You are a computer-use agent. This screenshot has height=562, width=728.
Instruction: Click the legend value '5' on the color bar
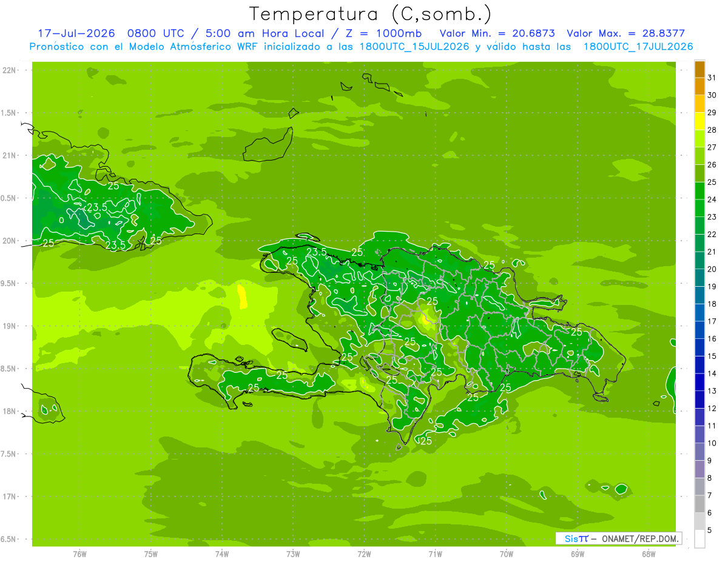tap(710, 530)
